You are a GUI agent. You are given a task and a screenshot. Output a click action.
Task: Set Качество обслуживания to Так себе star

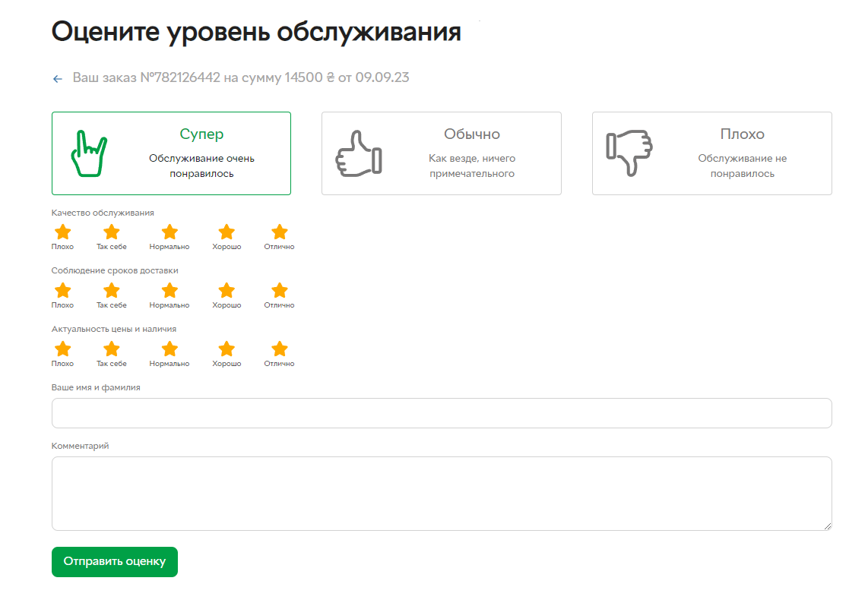[x=112, y=232]
